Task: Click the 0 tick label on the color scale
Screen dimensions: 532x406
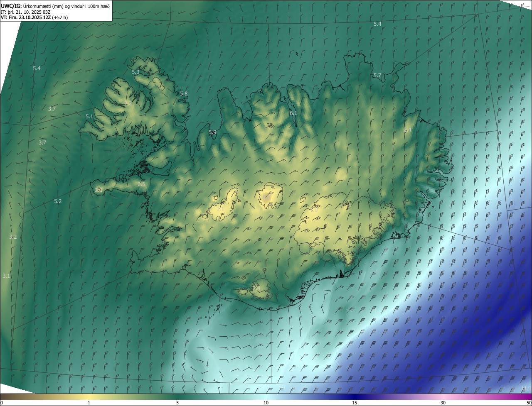Action: coord(1,403)
